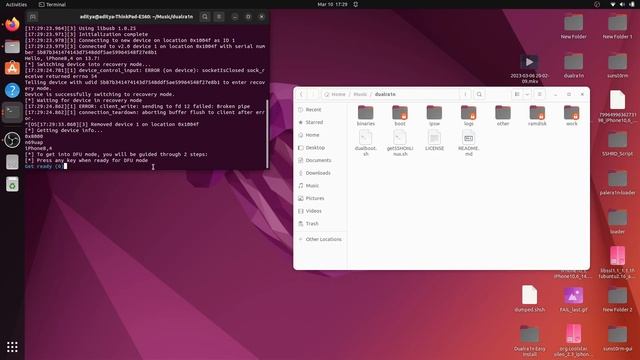Select the LICENSE file
Image resolution: width=640 pixels, height=360 pixels.
(x=434, y=141)
